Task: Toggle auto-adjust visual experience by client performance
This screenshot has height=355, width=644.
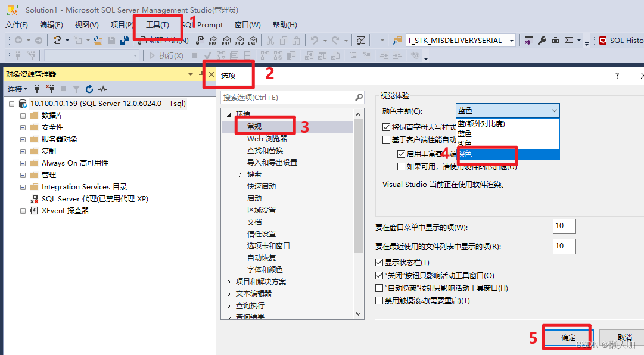Action: pyautogui.click(x=386, y=139)
